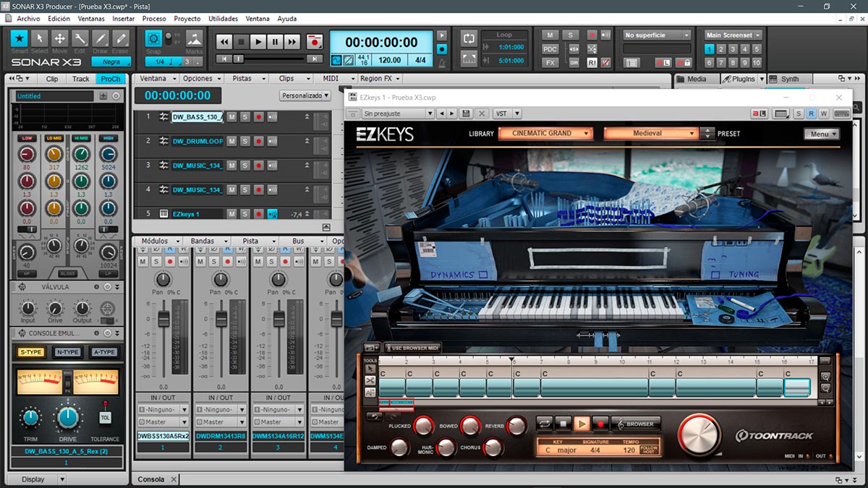
Task: Select the EZkeys arrow select tool
Action: (370, 369)
